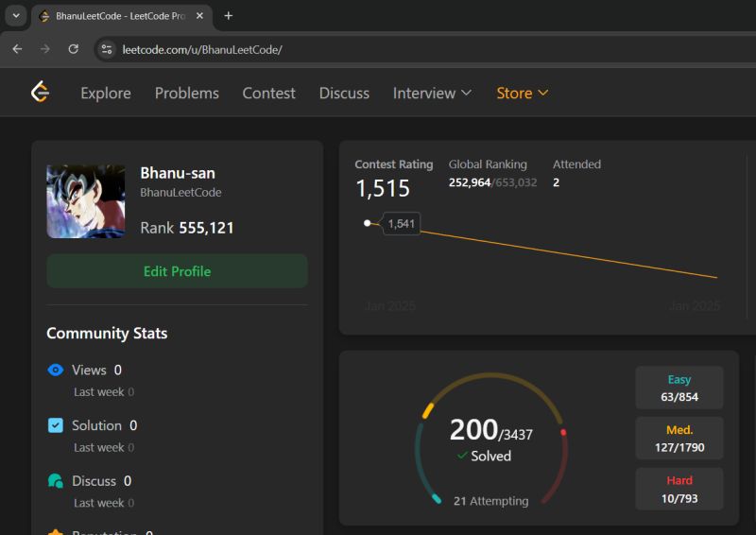The width and height of the screenshot is (756, 535).
Task: Expand the Store dropdown menu
Action: 523,93
